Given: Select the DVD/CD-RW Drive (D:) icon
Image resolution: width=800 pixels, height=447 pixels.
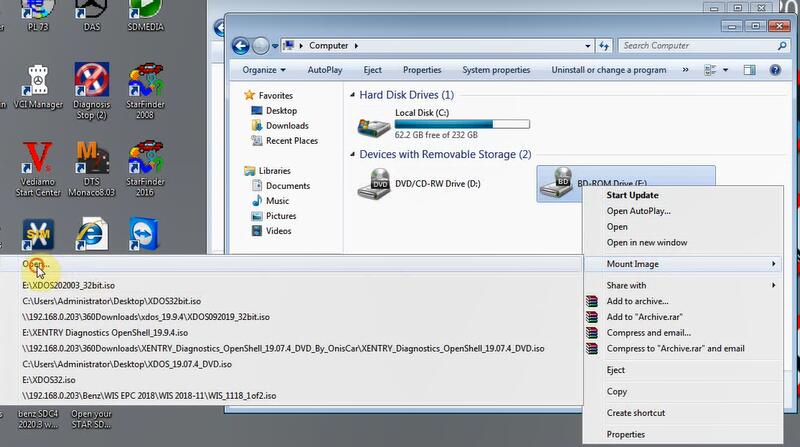Looking at the screenshot, I should point(374,184).
